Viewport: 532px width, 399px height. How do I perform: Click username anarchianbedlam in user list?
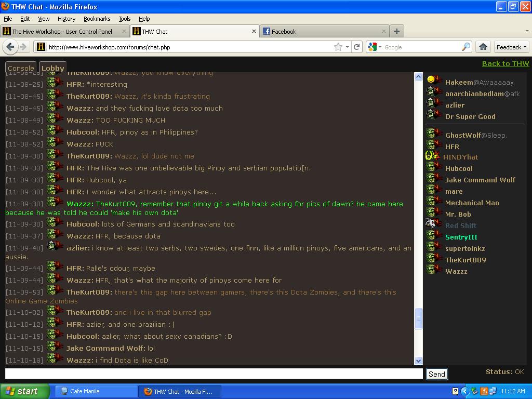point(474,94)
